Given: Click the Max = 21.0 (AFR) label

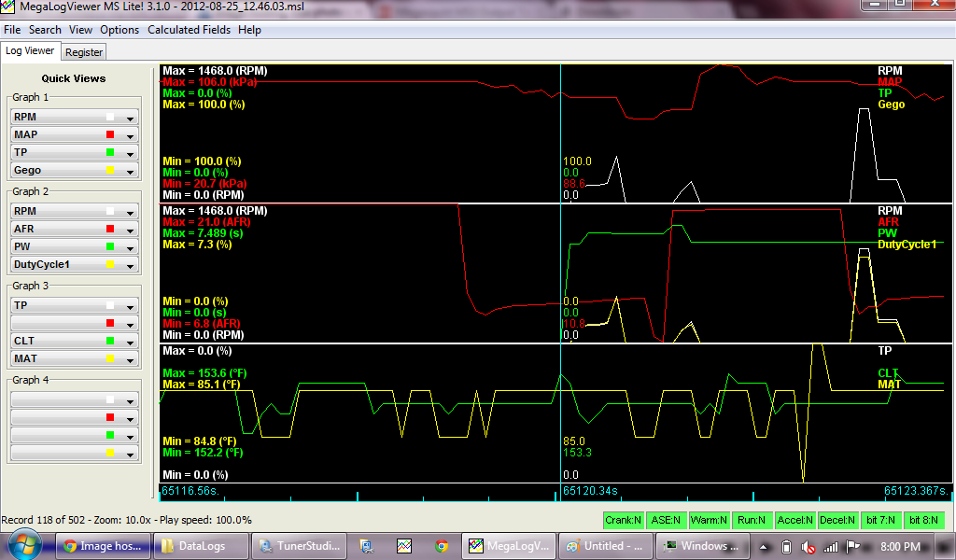Looking at the screenshot, I should pyautogui.click(x=206, y=222).
